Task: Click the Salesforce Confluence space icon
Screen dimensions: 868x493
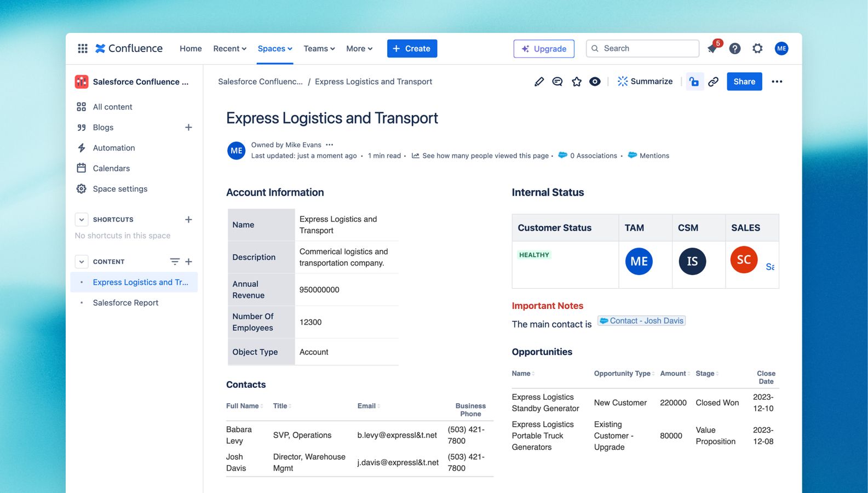Action: [82, 82]
